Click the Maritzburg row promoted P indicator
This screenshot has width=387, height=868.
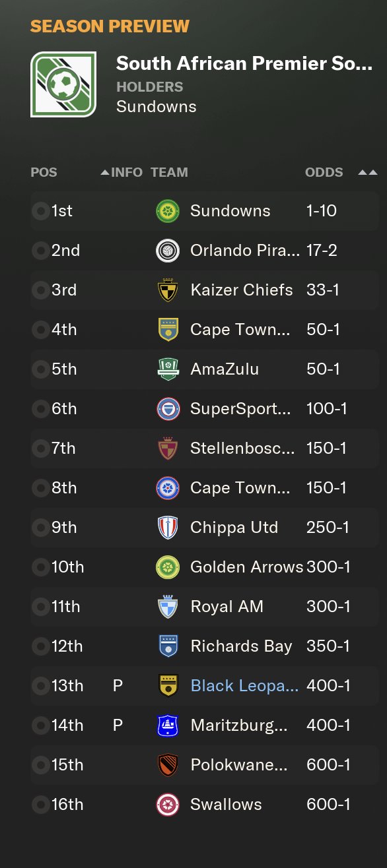pos(118,726)
